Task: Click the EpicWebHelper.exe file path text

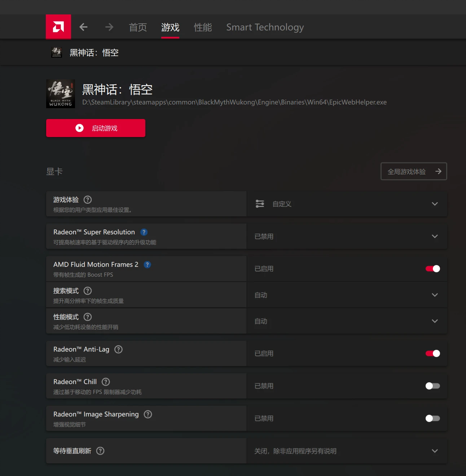Action: [234, 102]
